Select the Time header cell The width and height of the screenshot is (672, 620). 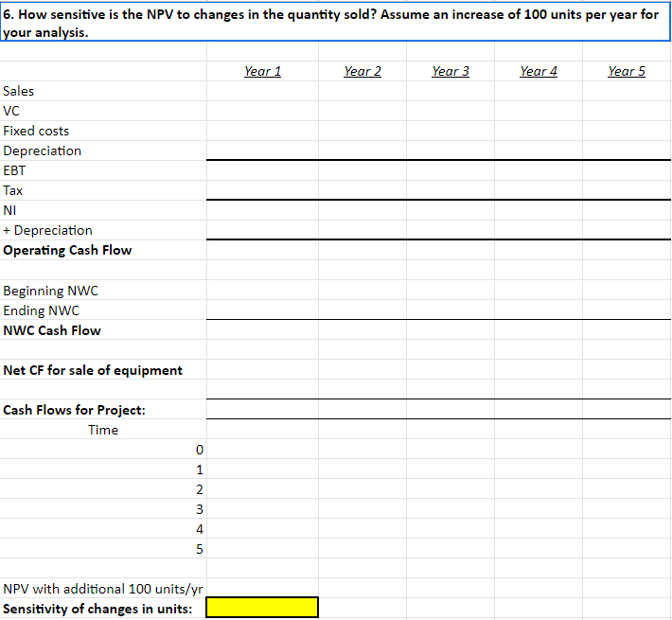point(103,430)
